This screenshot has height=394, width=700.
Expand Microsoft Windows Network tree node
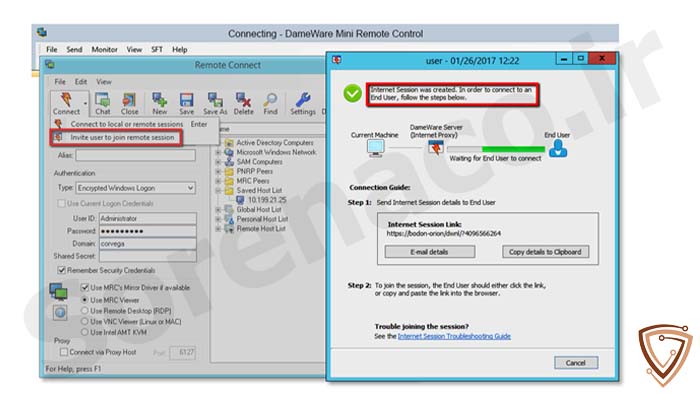click(x=218, y=152)
